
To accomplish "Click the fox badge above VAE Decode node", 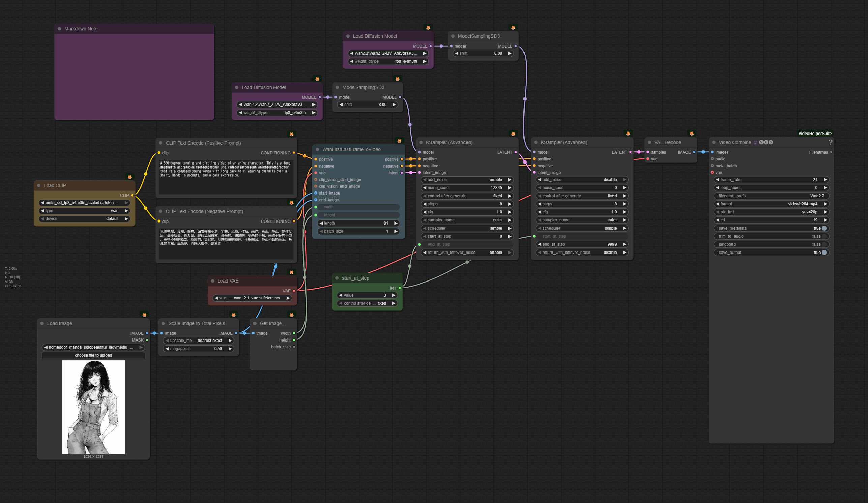I will [692, 134].
